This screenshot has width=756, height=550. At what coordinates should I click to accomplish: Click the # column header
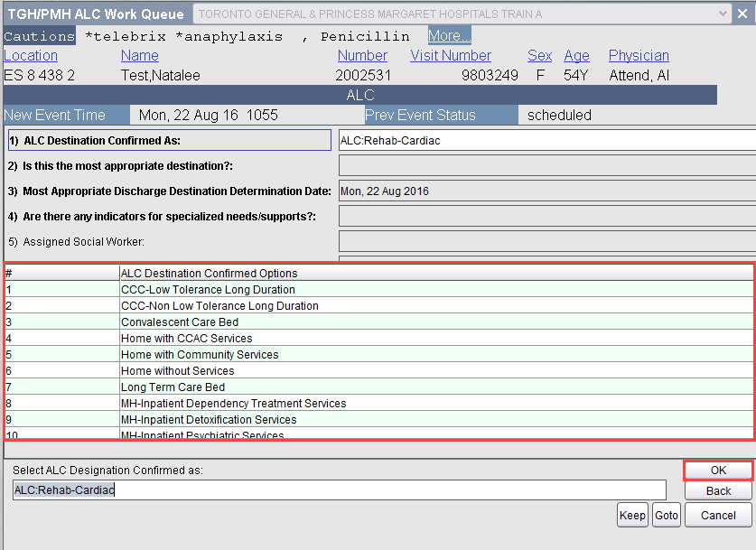tap(61, 274)
